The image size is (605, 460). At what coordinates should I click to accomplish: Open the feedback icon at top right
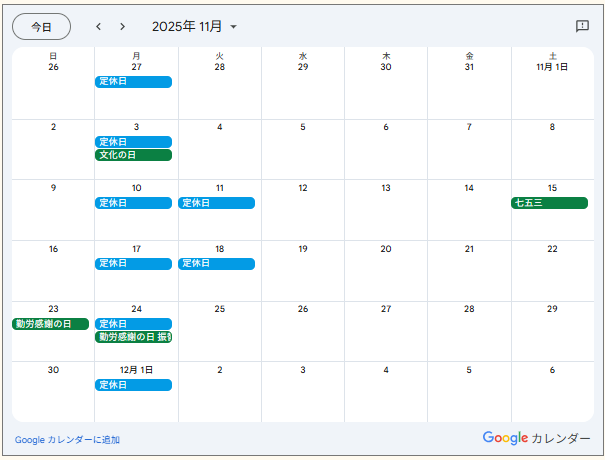pos(582,27)
